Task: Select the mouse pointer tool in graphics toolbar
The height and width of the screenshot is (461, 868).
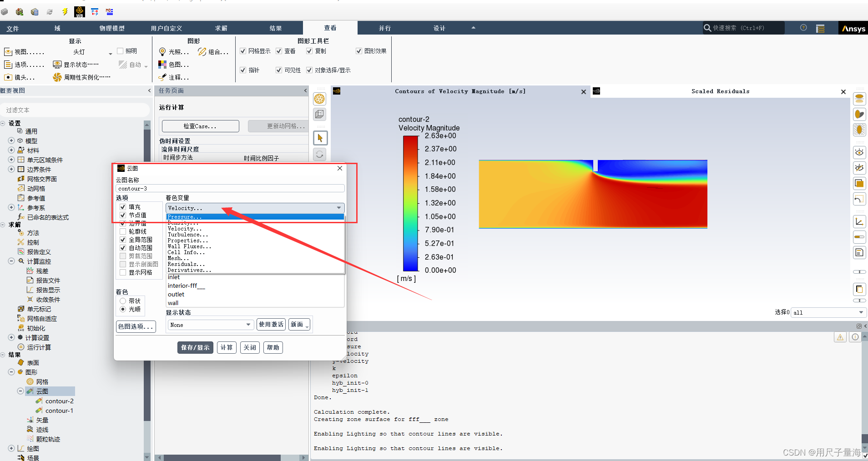Action: pyautogui.click(x=320, y=138)
